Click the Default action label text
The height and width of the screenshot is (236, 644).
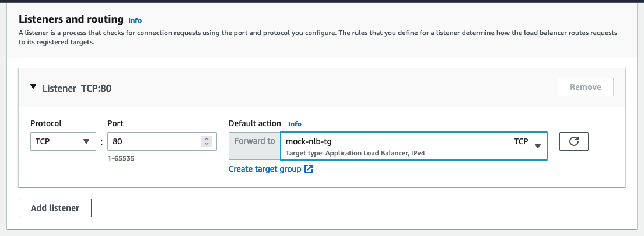click(x=255, y=123)
